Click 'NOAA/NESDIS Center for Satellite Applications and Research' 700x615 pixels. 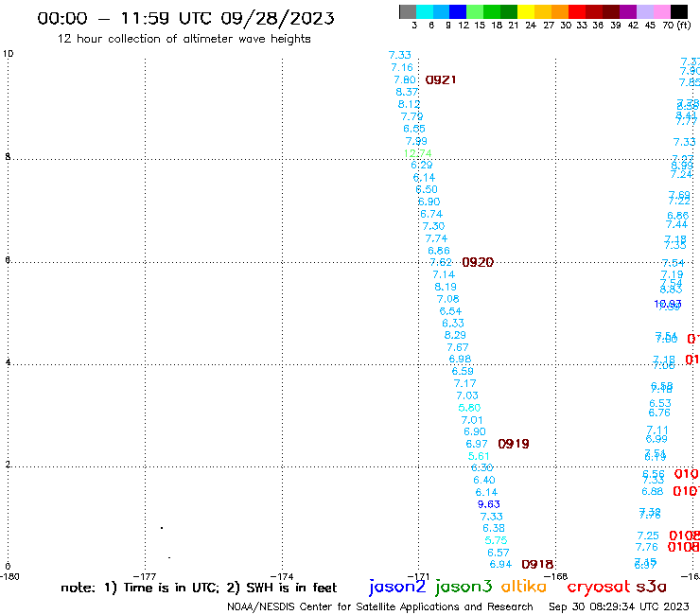[380, 606]
